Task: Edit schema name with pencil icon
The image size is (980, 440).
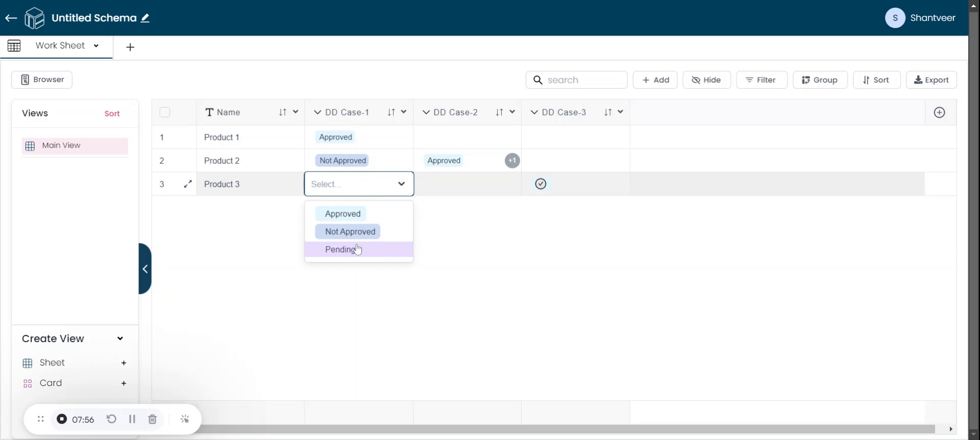Action: 145,18
